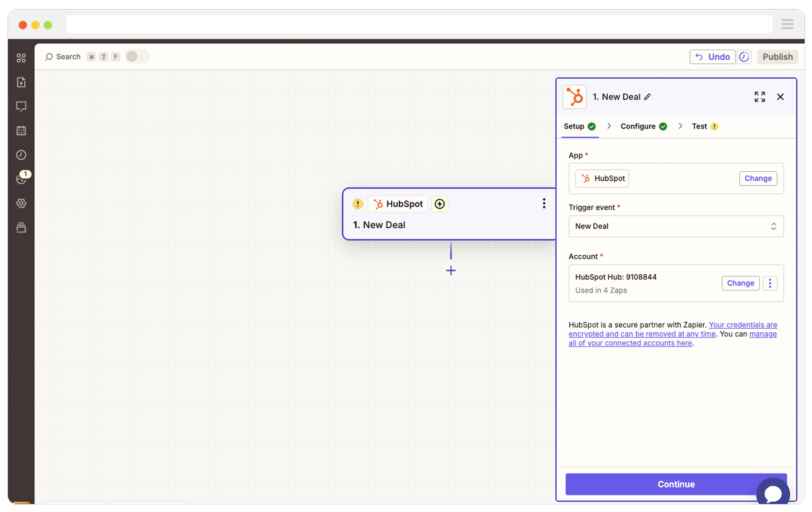Click Change button for the Account
This screenshot has height=512, width=812.
coord(740,283)
